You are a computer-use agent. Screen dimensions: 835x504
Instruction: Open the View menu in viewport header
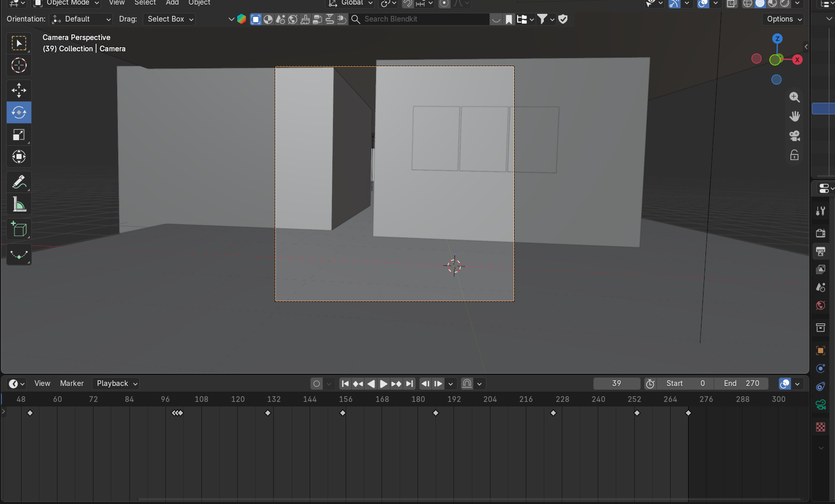[117, 3]
